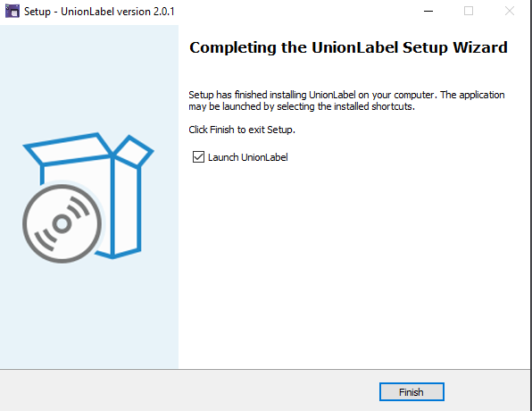This screenshot has height=411, width=532.
Task: Minimize the Setup window
Action: point(428,11)
